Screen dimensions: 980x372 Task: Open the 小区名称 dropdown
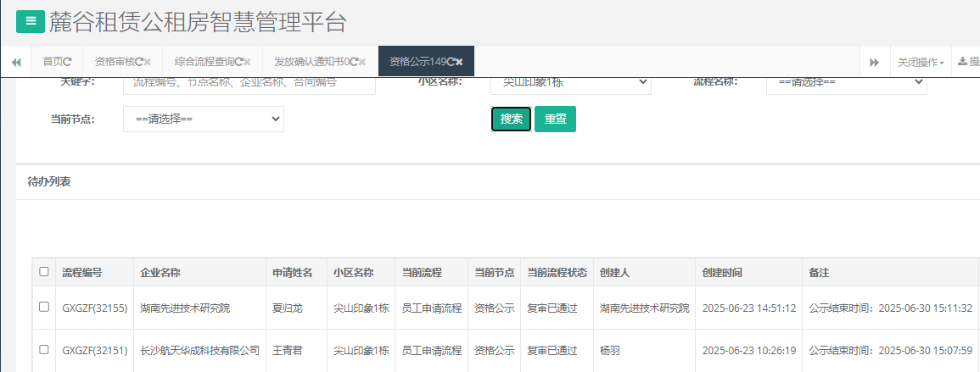570,83
